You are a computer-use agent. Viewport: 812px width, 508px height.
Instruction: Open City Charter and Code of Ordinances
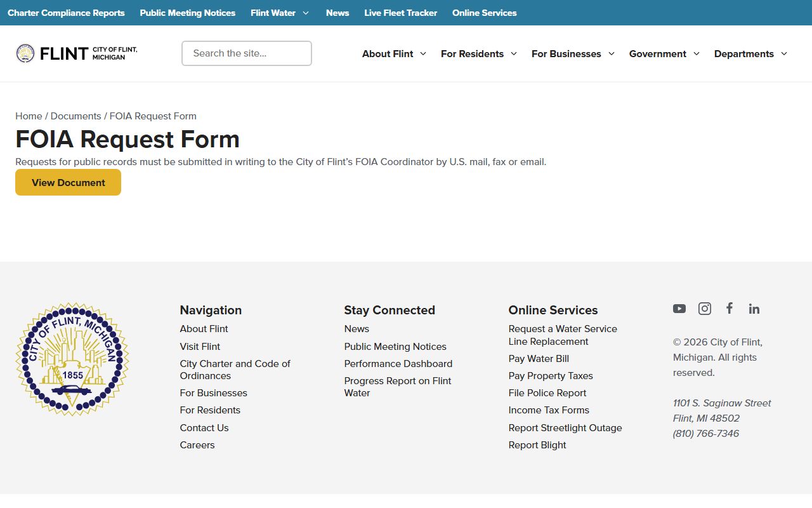coord(235,370)
